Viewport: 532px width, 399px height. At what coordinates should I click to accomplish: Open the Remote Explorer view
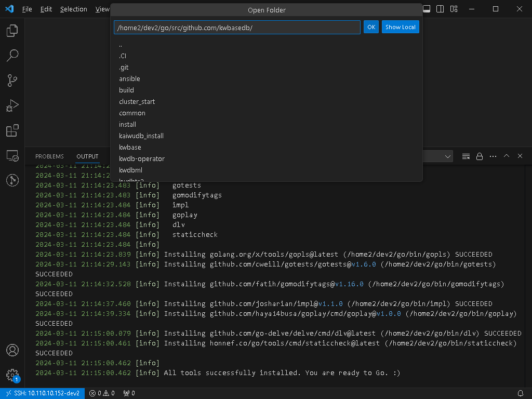[12, 155]
